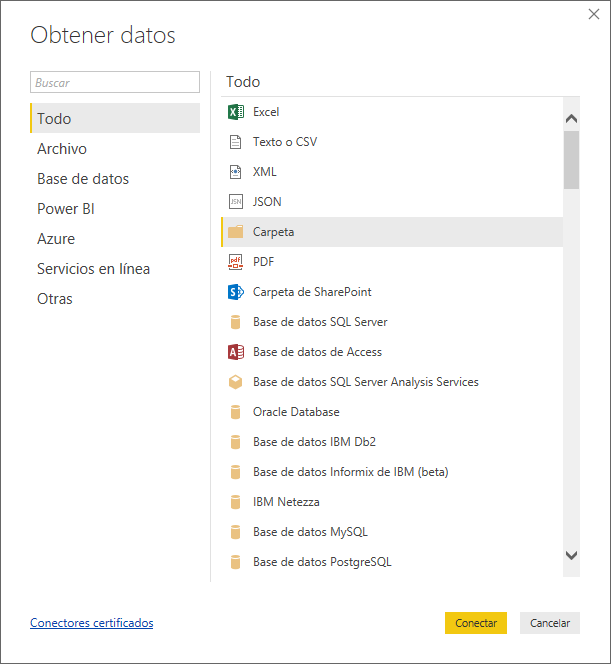Select Base de datos IBM Db2 label
This screenshot has height=664, width=611.
pos(314,442)
